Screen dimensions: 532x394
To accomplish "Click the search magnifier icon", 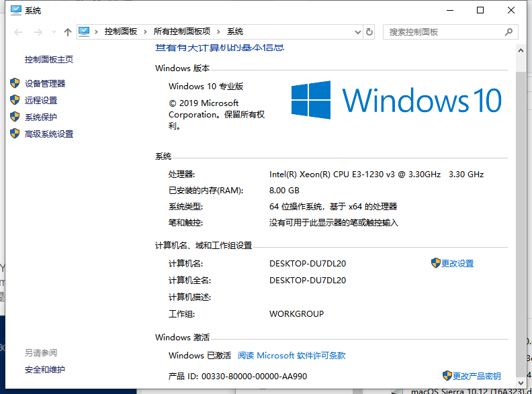I will click(509, 32).
